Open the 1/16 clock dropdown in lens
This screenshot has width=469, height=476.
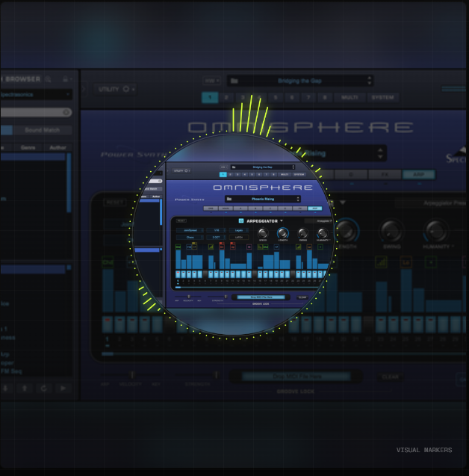coord(217,230)
